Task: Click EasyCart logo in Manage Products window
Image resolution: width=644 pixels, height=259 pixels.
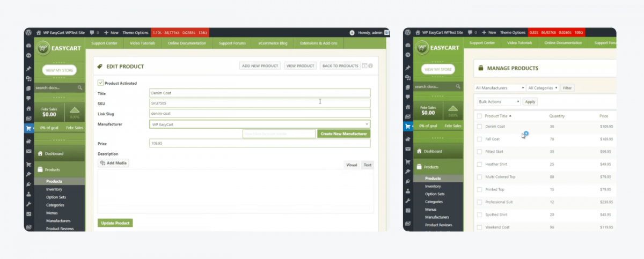Action: coord(438,48)
